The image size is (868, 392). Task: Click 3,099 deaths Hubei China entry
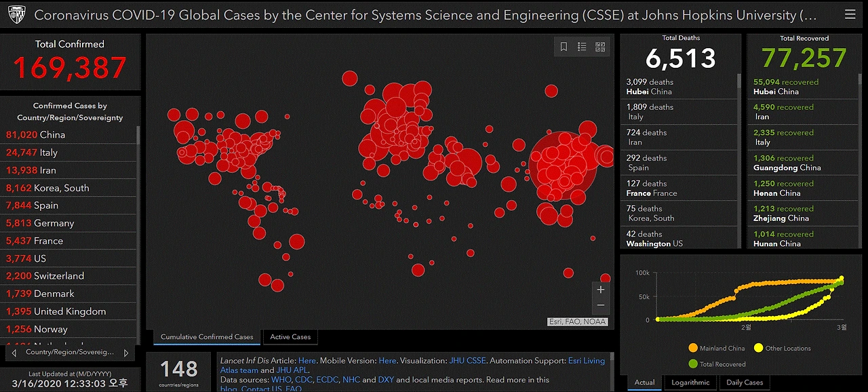click(x=679, y=86)
